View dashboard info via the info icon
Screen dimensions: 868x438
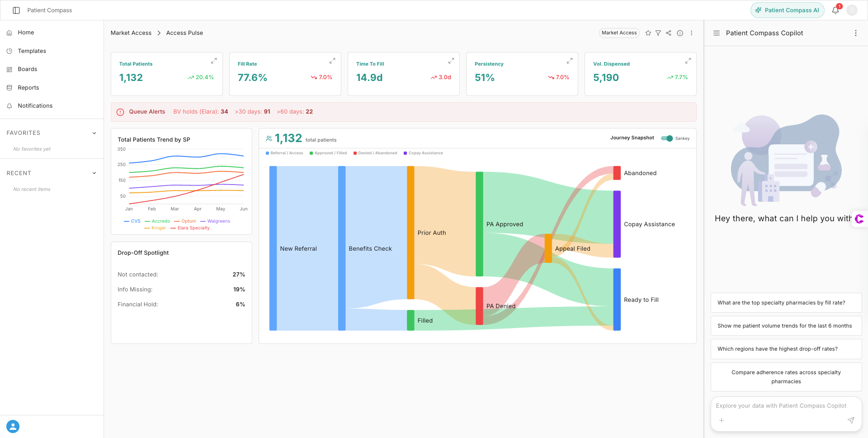point(679,33)
